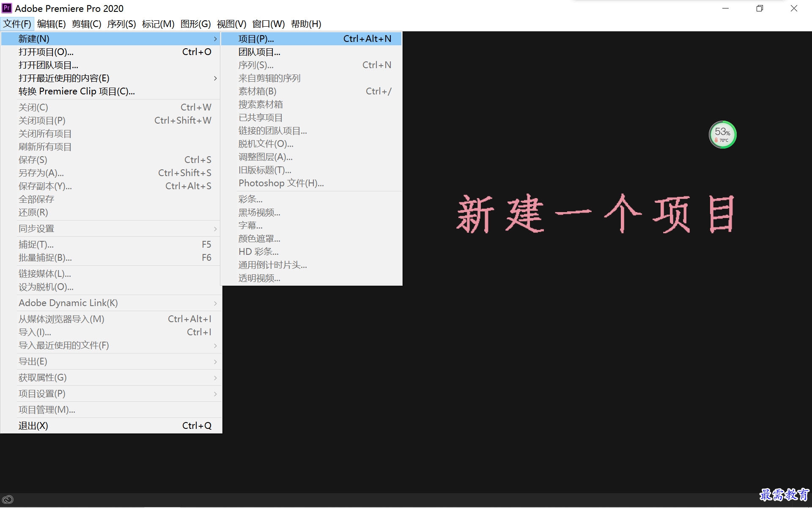Image resolution: width=812 pixels, height=508 pixels.
Task: Click 字幕... entry
Action: 311,225
